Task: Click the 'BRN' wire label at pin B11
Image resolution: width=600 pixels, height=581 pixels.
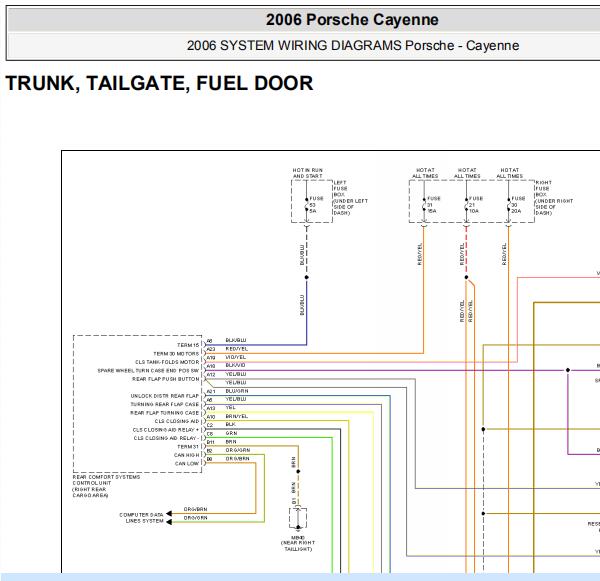Action: tap(231, 442)
